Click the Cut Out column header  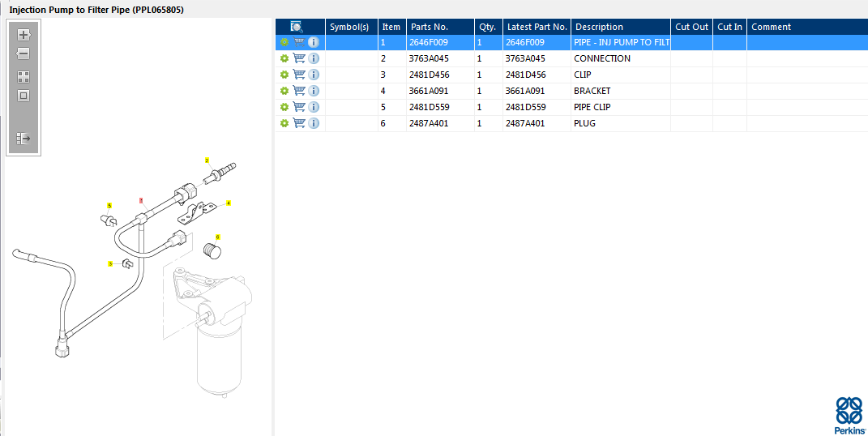click(691, 27)
